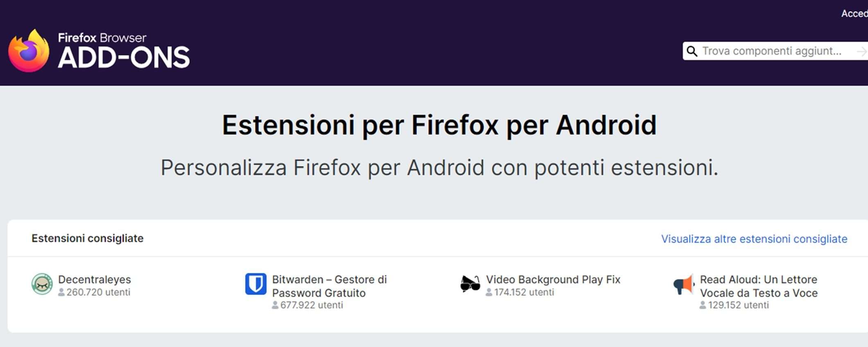The width and height of the screenshot is (868, 347).
Task: Open Read Aloud: Un Lettore Vocale link
Action: pyautogui.click(x=758, y=286)
